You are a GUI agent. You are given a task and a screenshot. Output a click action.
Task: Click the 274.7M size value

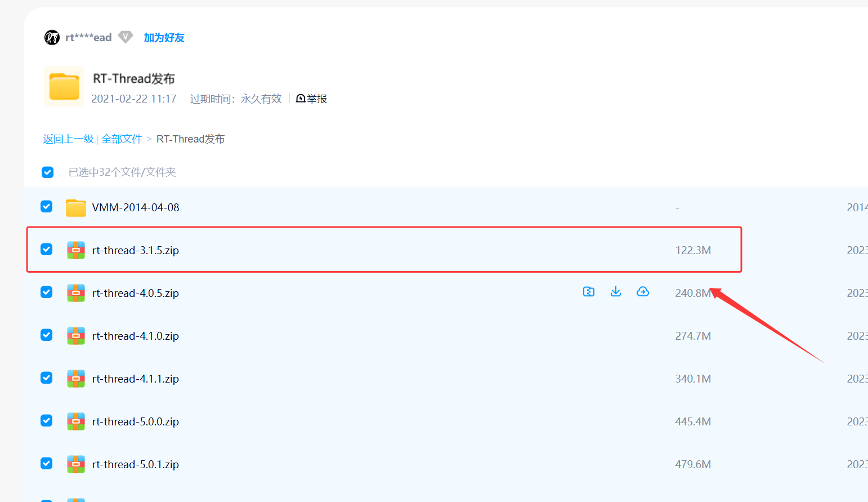(693, 336)
